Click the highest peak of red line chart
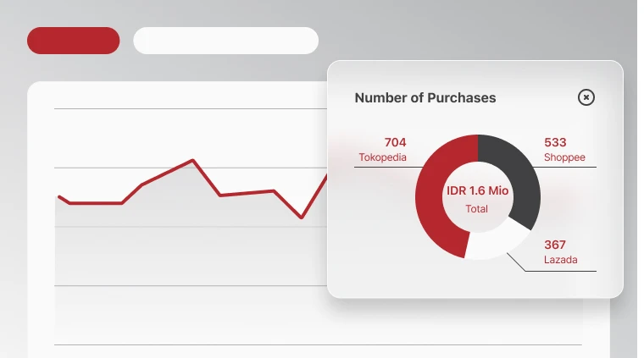644x358 pixels. tap(193, 160)
